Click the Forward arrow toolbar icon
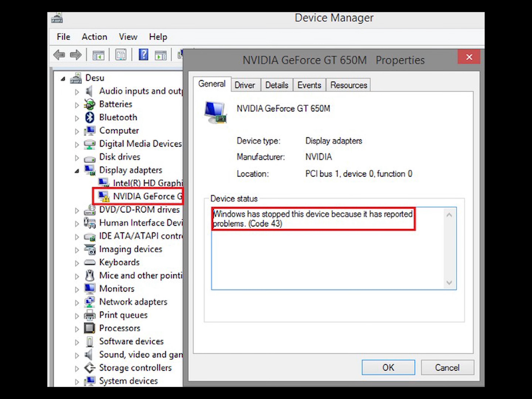This screenshot has width=532, height=399. (76, 55)
